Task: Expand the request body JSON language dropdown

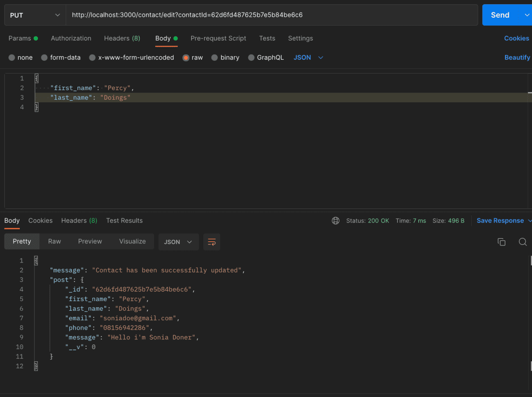Action: pyautogui.click(x=309, y=58)
